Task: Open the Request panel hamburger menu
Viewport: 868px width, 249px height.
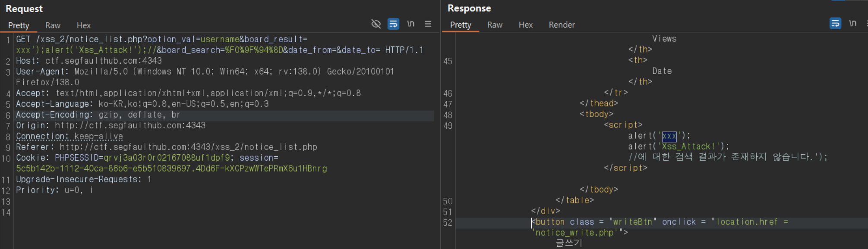Action: (428, 24)
